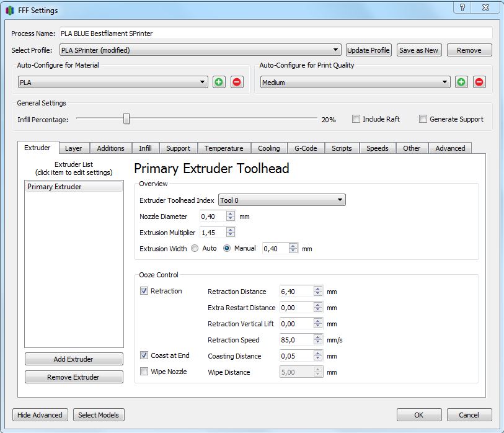Image resolution: width=504 pixels, height=433 pixels.
Task: Expand Extruder Toolhead Index dropdown
Action: point(281,200)
